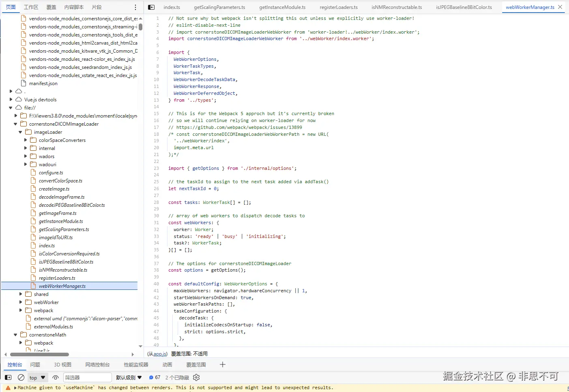Click the clear console icon

coord(21,377)
